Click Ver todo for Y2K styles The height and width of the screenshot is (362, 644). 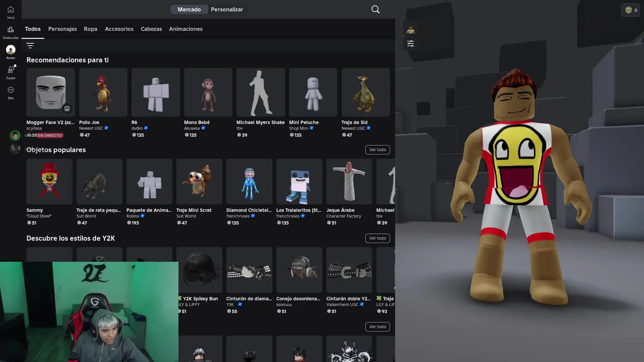click(378, 238)
